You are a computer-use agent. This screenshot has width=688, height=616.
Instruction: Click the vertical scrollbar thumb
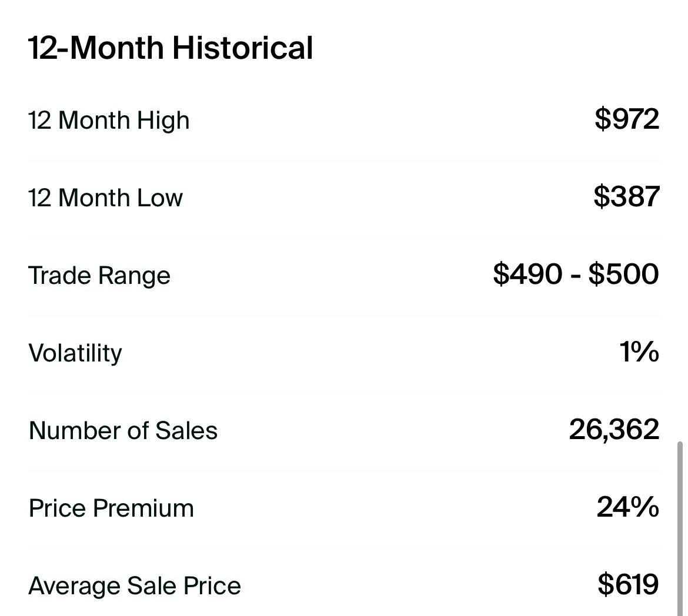pyautogui.click(x=680, y=528)
